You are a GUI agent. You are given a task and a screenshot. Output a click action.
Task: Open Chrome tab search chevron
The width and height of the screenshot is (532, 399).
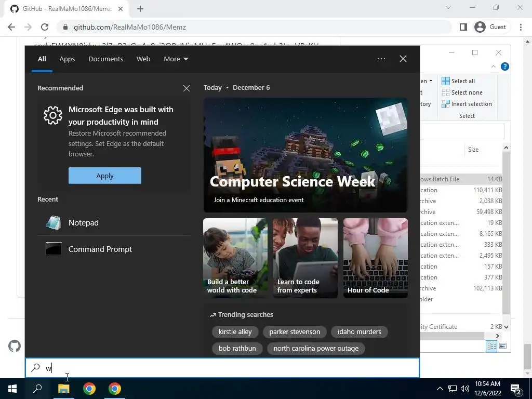click(x=448, y=7)
